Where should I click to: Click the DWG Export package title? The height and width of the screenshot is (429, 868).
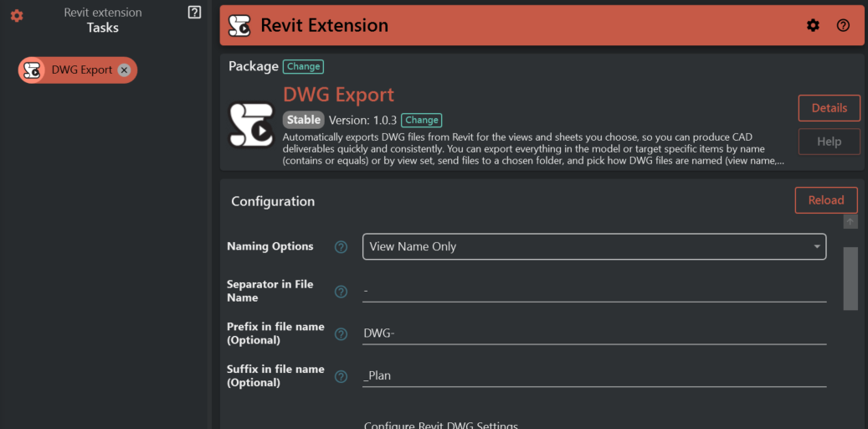pos(338,95)
